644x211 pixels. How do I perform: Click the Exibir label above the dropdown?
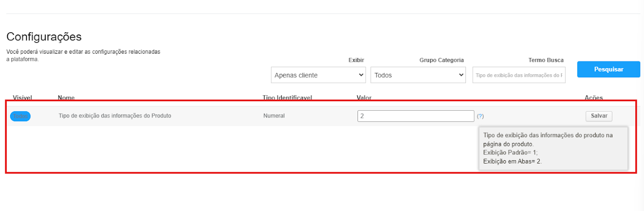pos(356,60)
